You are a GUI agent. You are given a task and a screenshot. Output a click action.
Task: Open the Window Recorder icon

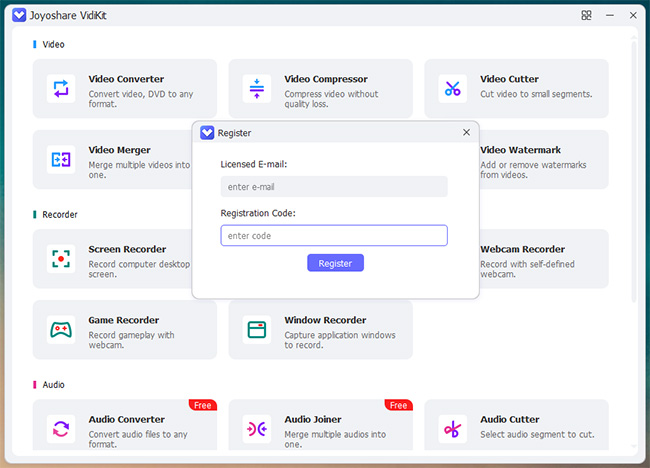click(x=257, y=330)
